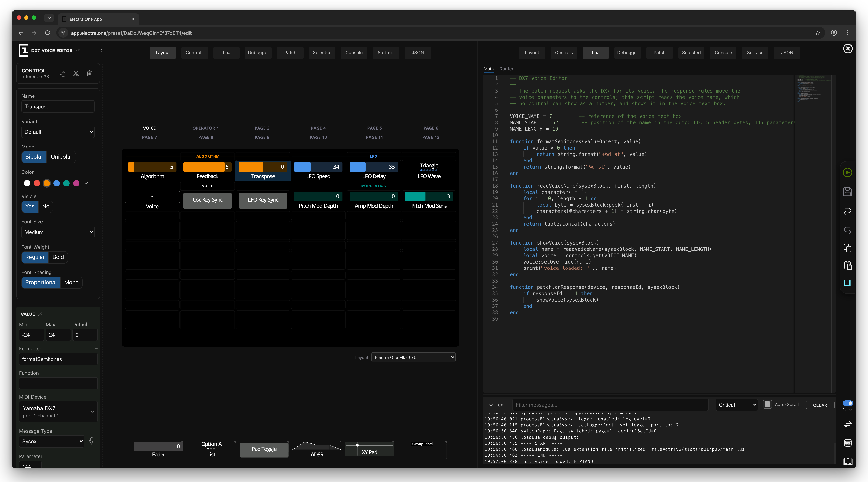Choose Regular font weight
The width and height of the screenshot is (868, 482).
coord(35,257)
